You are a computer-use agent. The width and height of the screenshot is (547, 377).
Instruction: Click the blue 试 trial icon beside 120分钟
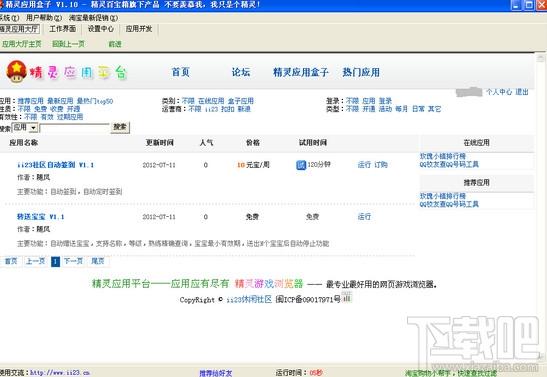(x=301, y=165)
